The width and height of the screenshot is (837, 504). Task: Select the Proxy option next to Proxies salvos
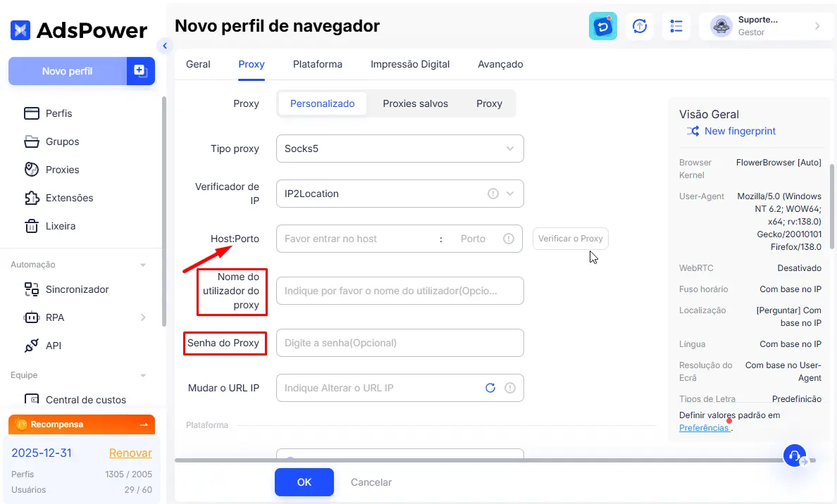490,103
